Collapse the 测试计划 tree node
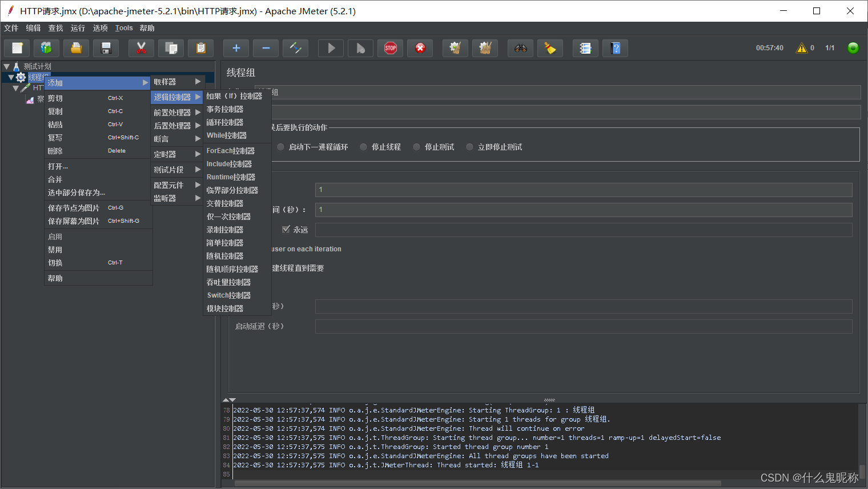Image resolution: width=868 pixels, height=489 pixels. [6, 66]
